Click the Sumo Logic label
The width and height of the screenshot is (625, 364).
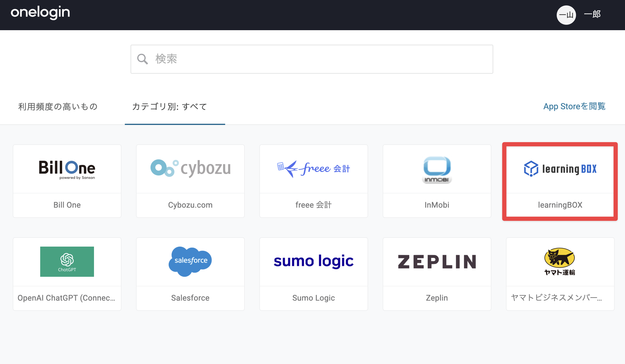coord(314,298)
